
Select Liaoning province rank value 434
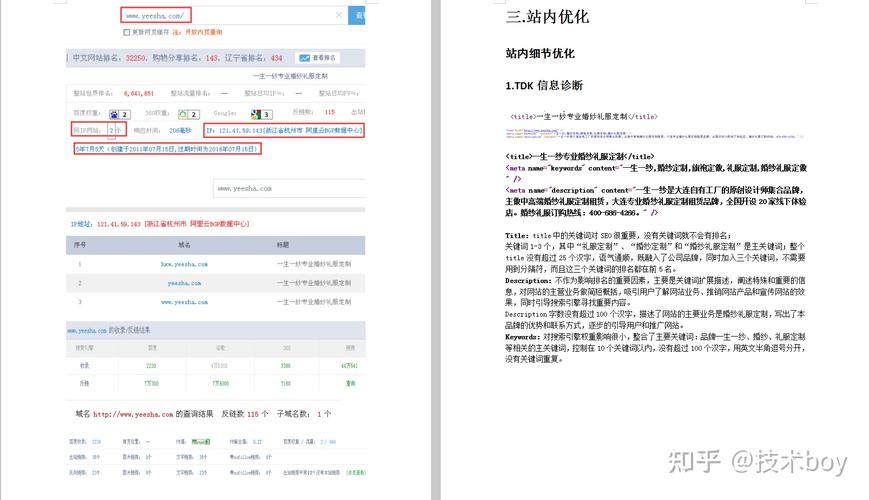click(x=276, y=58)
